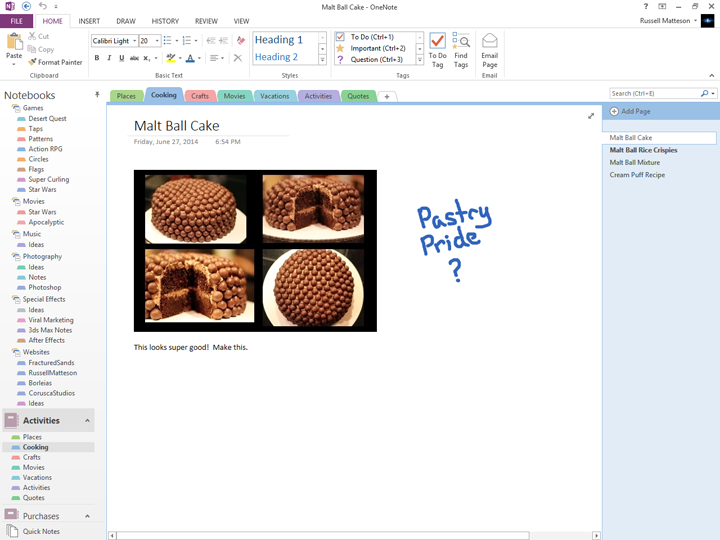Open the DRAW ribbon tab

click(x=125, y=21)
